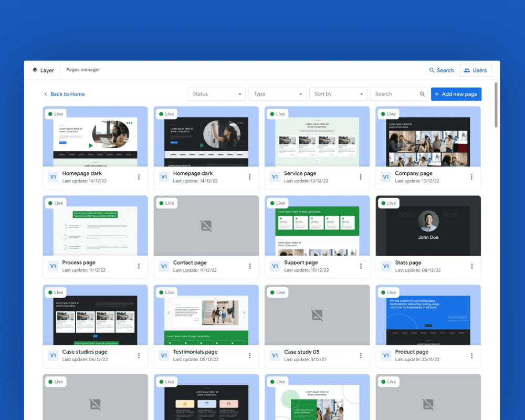Click the V1 version badge on Service page
The width and height of the screenshot is (525, 420).
click(275, 177)
